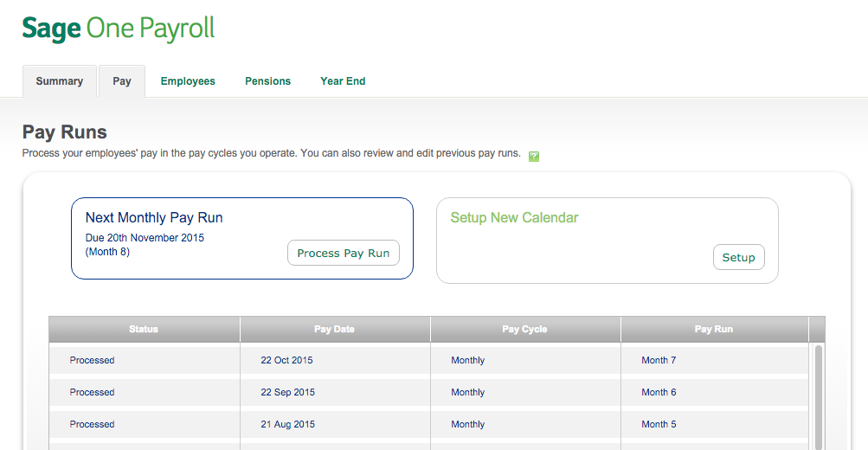
Task: Click the Setup New Calendar heading
Action: (x=514, y=218)
